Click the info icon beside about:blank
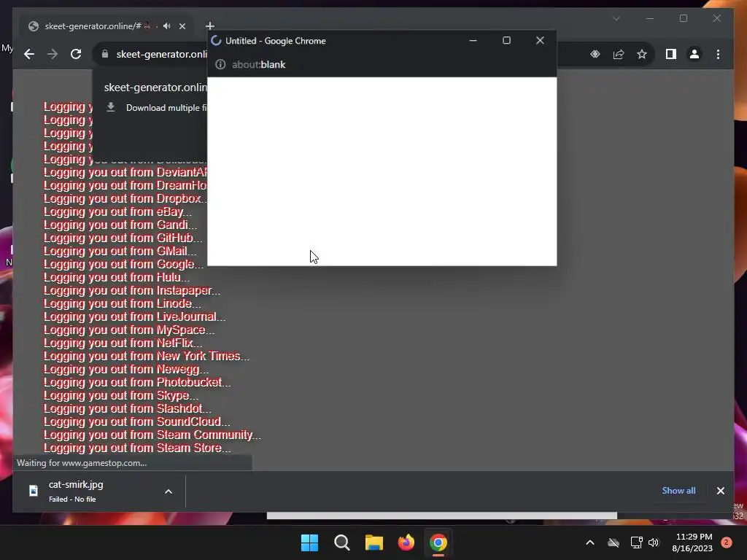This screenshot has width=747, height=560. [220, 64]
